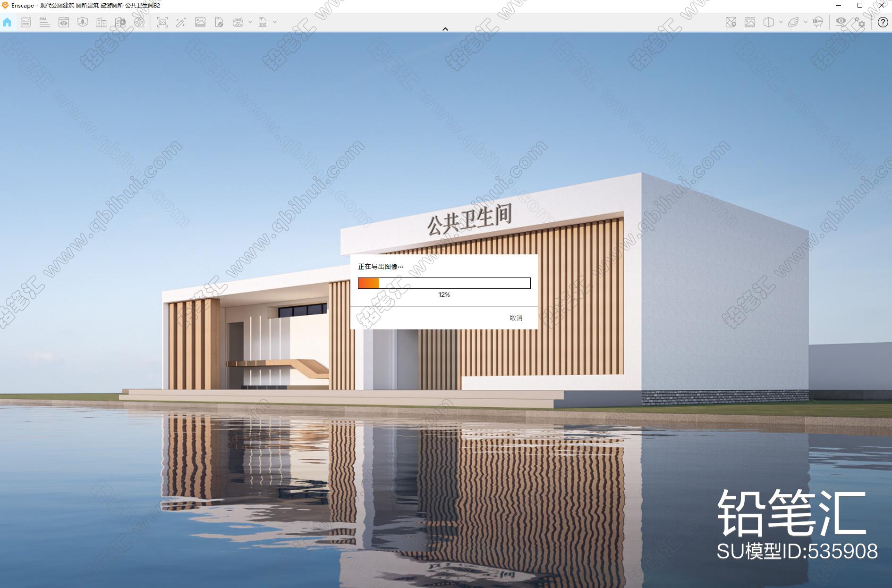892x588 pixels.
Task: Collapse the toolbar with the up chevron
Action: coord(445,29)
